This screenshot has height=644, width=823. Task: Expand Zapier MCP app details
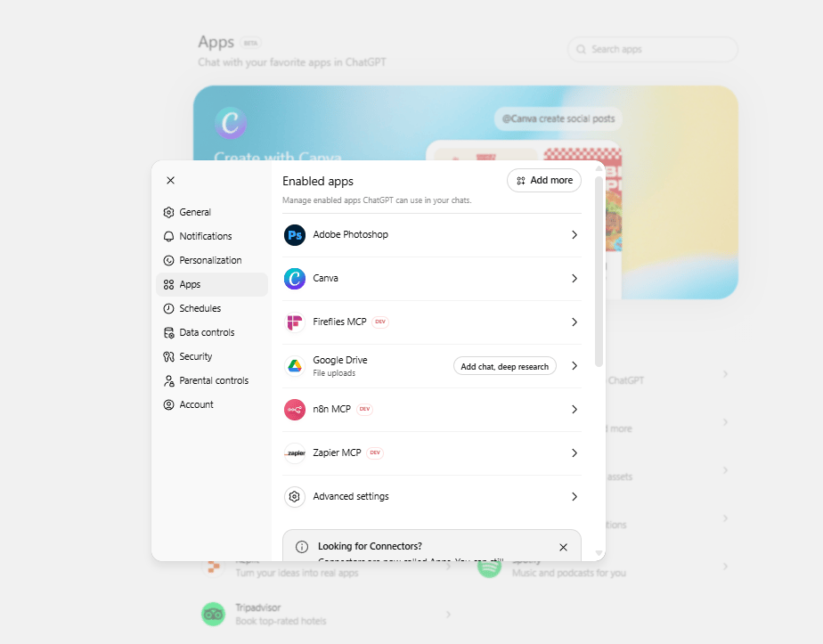(574, 452)
